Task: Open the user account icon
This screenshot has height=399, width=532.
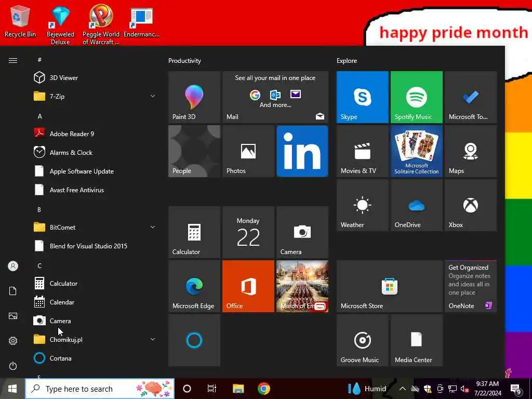Action: (x=13, y=266)
